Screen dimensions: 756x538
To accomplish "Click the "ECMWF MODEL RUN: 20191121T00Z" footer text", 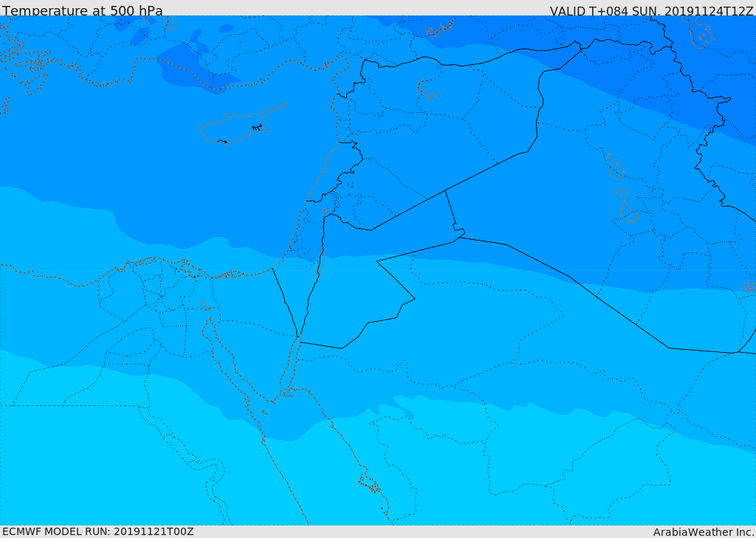I will [x=98, y=532].
